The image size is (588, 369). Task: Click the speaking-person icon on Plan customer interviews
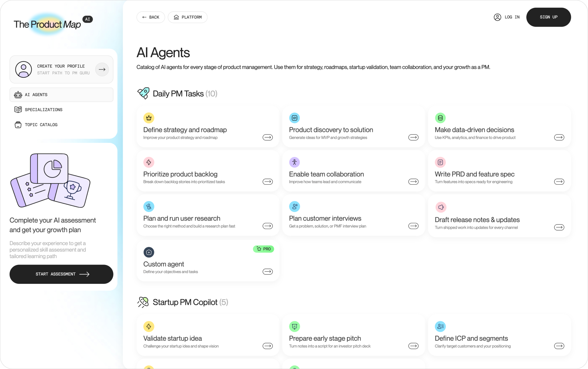click(294, 206)
